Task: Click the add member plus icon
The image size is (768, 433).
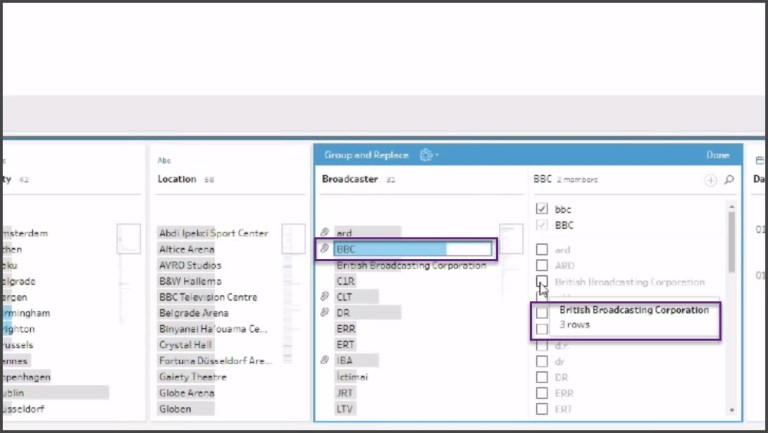Action: tap(710, 180)
